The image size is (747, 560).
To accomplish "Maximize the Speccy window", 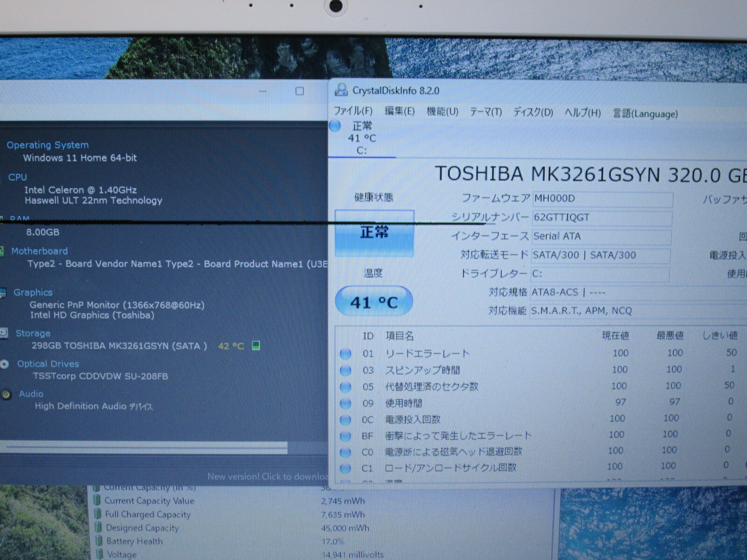I will click(300, 91).
